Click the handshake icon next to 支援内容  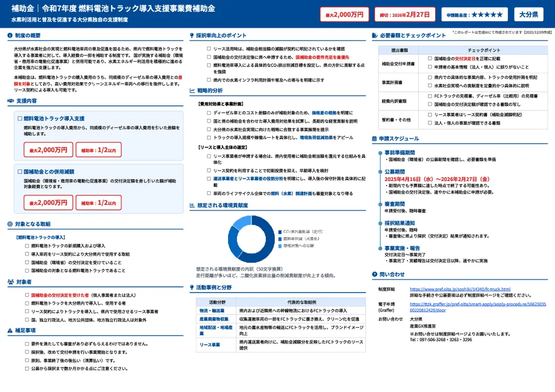click(x=11, y=101)
